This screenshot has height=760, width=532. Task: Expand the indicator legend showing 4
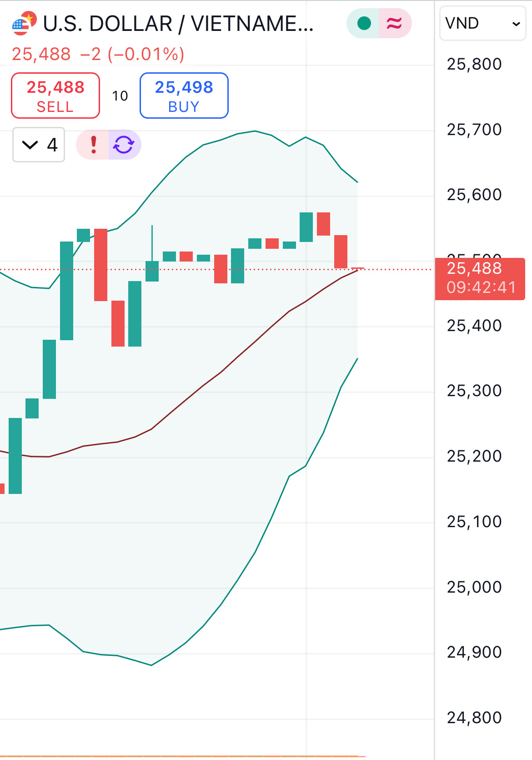[x=39, y=145]
